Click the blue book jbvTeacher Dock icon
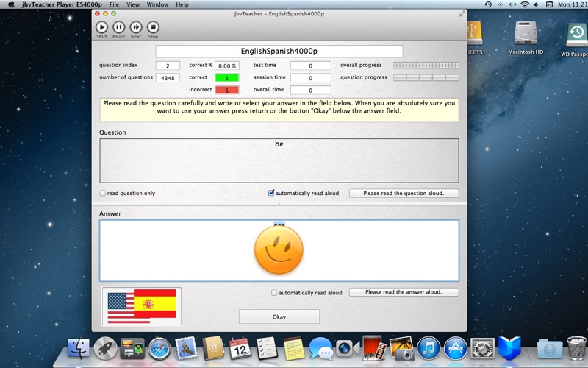Viewport: 588px width, 368px height. coord(509,349)
